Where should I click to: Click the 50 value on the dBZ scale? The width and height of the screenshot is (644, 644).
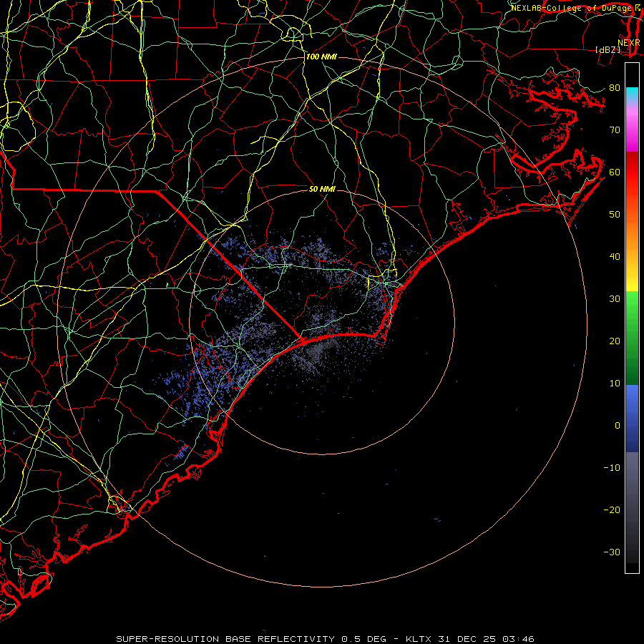click(615, 215)
